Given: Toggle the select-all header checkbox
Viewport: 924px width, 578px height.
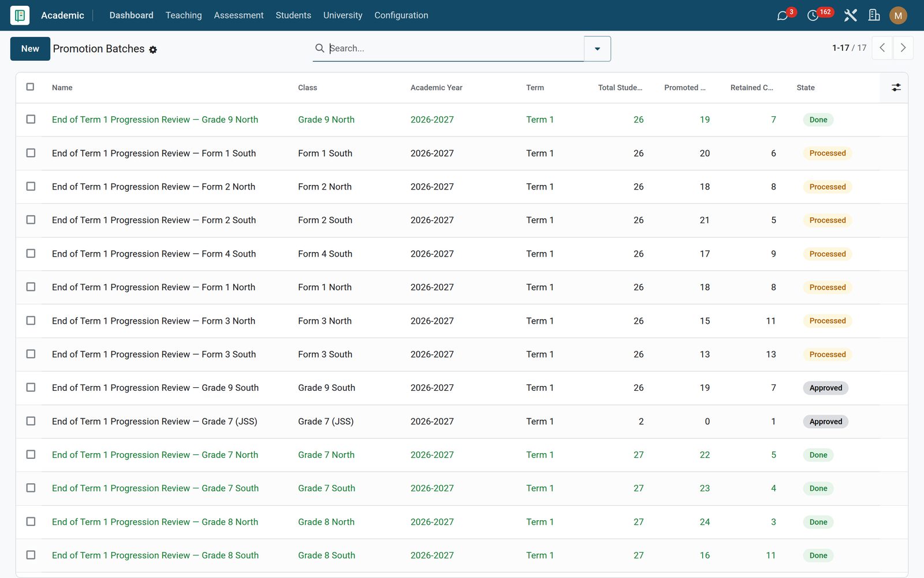Looking at the screenshot, I should pyautogui.click(x=30, y=87).
